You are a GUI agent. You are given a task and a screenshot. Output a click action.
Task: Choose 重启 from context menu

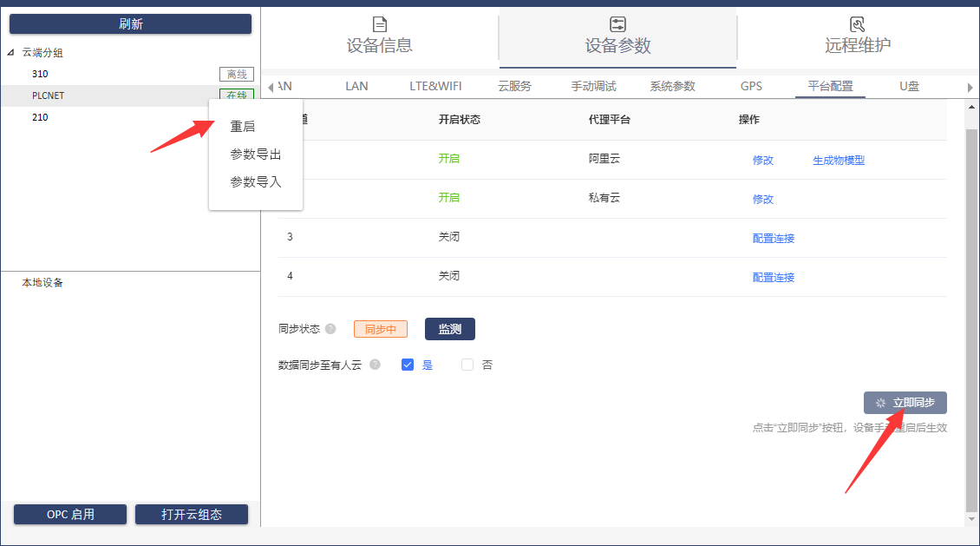click(x=243, y=127)
